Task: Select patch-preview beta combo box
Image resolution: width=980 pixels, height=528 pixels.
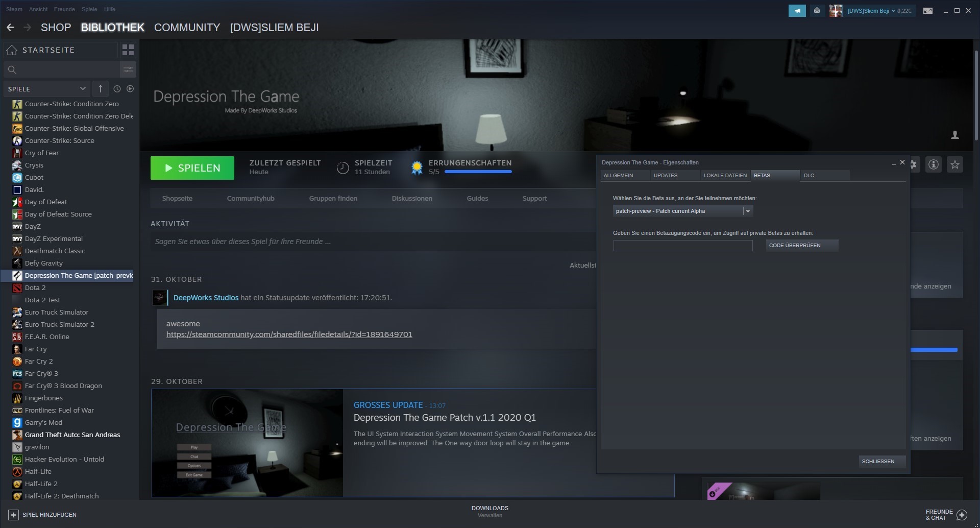Action: point(683,211)
